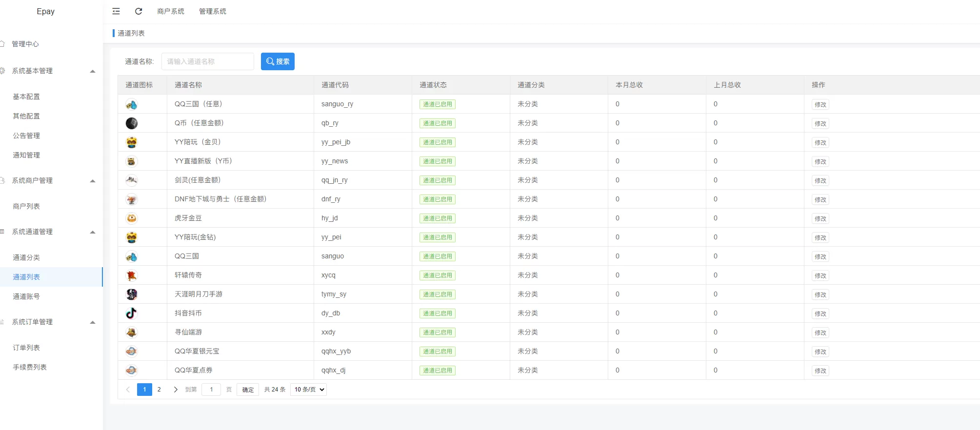Click the blue 搜索 button
The height and width of the screenshot is (430, 980).
[x=278, y=61]
